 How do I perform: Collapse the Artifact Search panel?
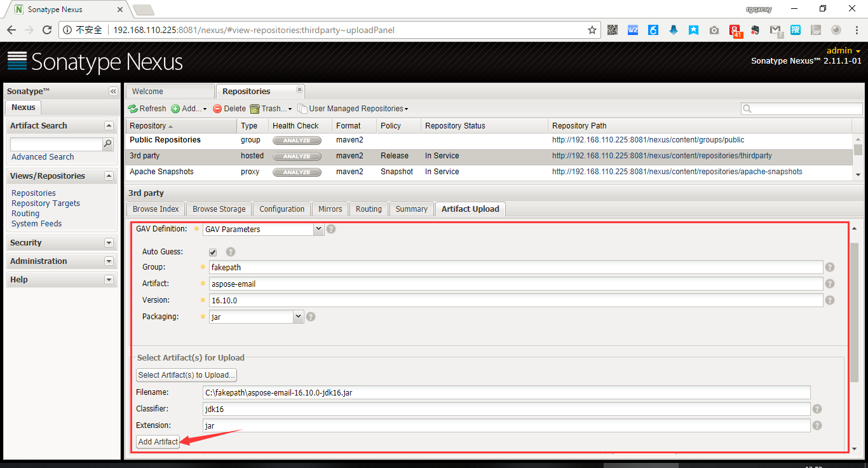click(x=109, y=126)
